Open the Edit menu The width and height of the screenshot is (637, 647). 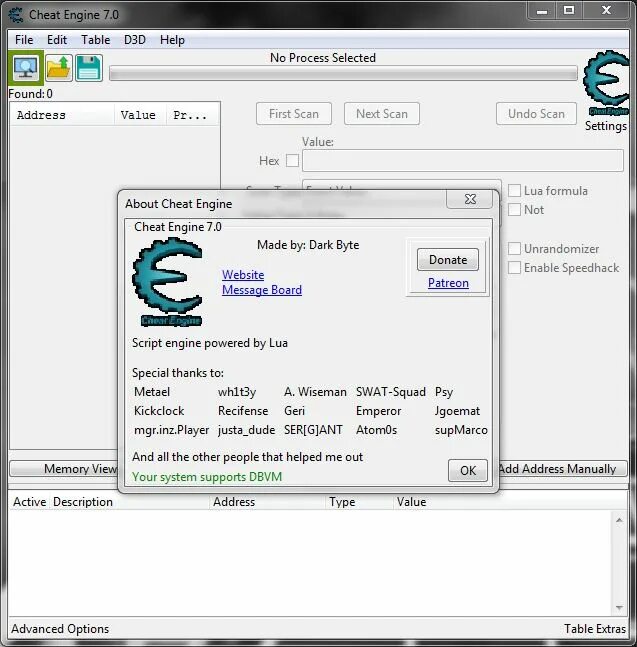[57, 40]
